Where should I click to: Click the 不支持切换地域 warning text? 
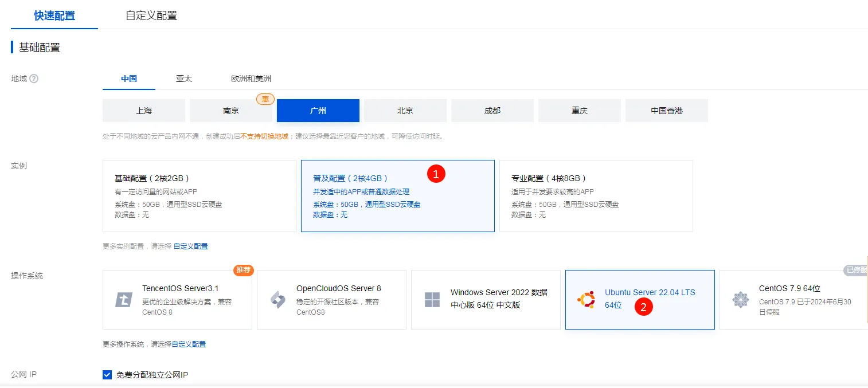point(264,136)
